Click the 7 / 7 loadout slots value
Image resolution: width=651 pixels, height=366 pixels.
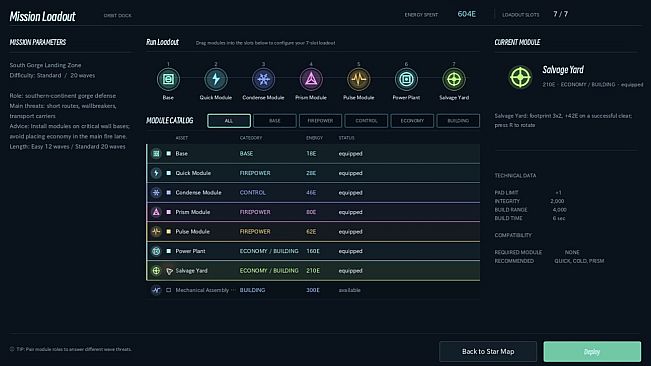click(x=560, y=14)
